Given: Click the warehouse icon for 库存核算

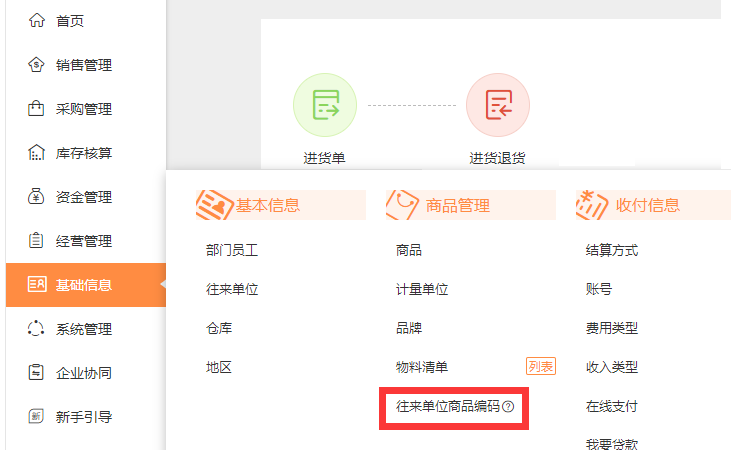Looking at the screenshot, I should tap(36, 152).
